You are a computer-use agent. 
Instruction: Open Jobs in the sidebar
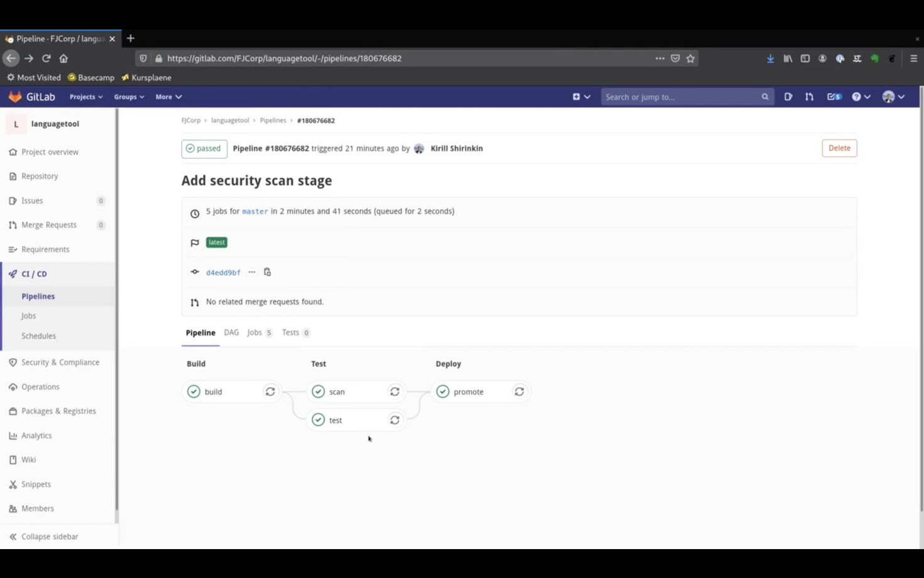tap(28, 316)
